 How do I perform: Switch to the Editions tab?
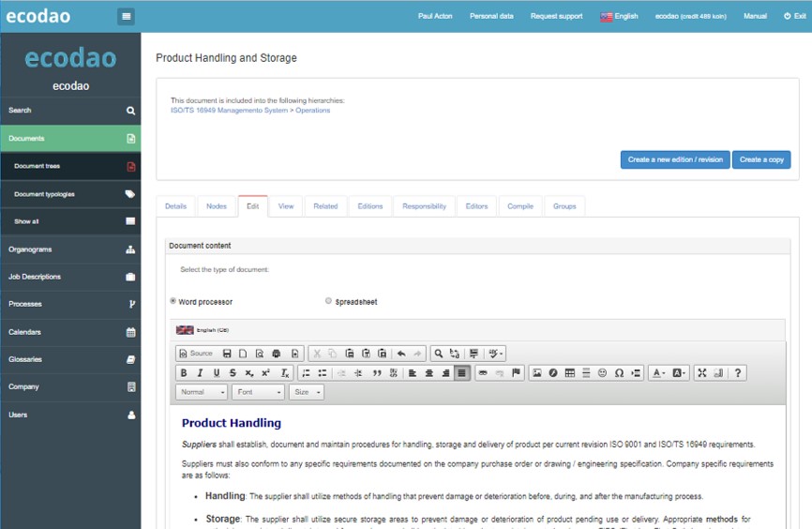[x=370, y=206]
